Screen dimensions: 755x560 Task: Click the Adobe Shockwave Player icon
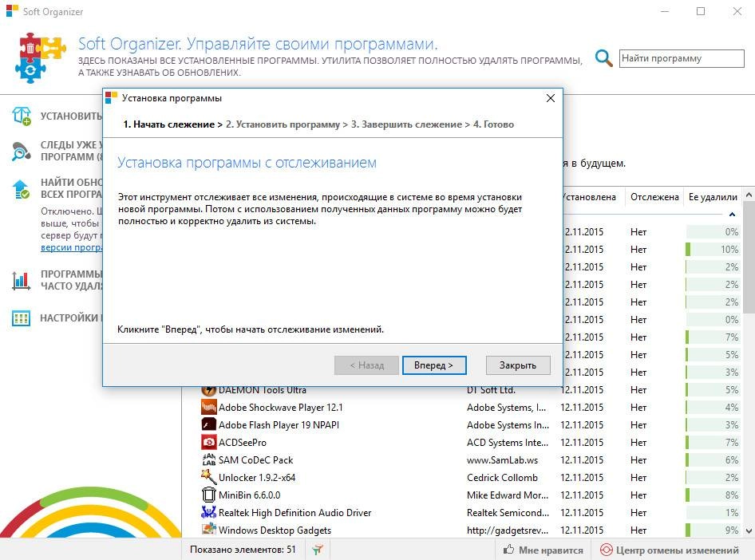208,408
